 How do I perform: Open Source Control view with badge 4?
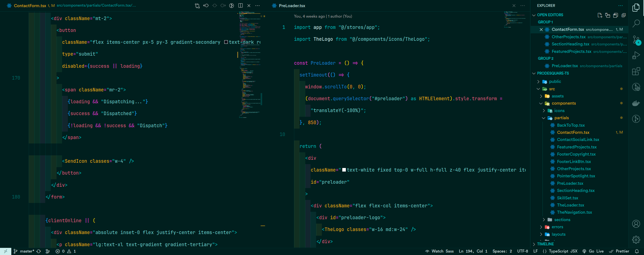point(636,40)
